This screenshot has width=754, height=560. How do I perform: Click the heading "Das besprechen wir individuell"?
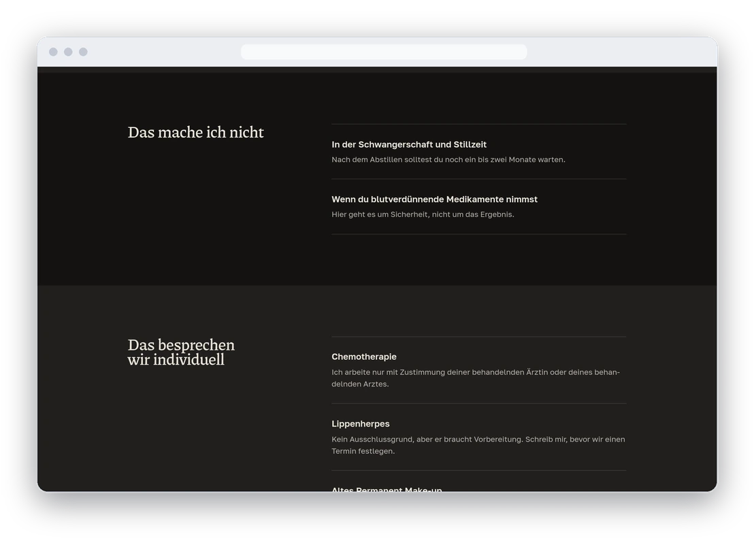[181, 352]
